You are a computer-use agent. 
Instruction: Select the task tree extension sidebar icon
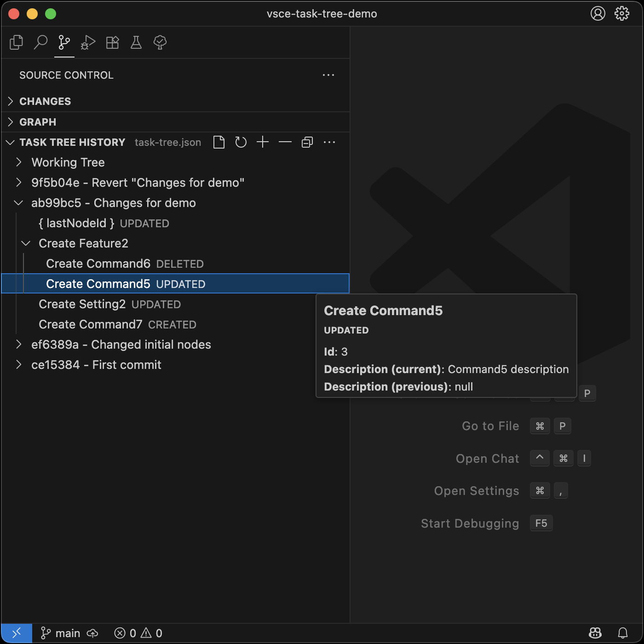(160, 42)
